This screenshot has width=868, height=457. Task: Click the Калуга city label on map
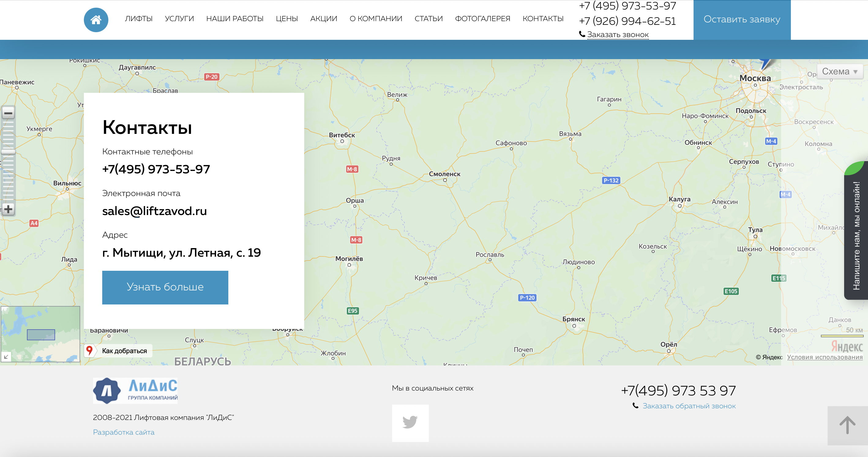(x=679, y=199)
